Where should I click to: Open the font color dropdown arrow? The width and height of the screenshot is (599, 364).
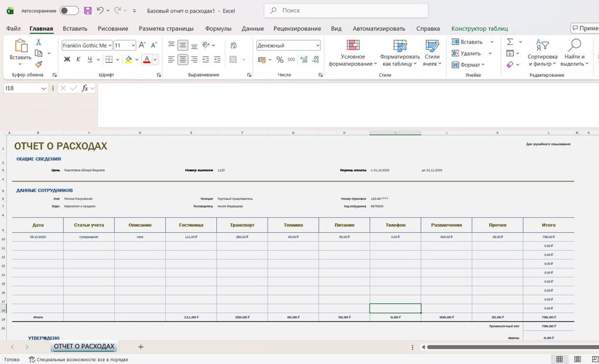pos(155,60)
